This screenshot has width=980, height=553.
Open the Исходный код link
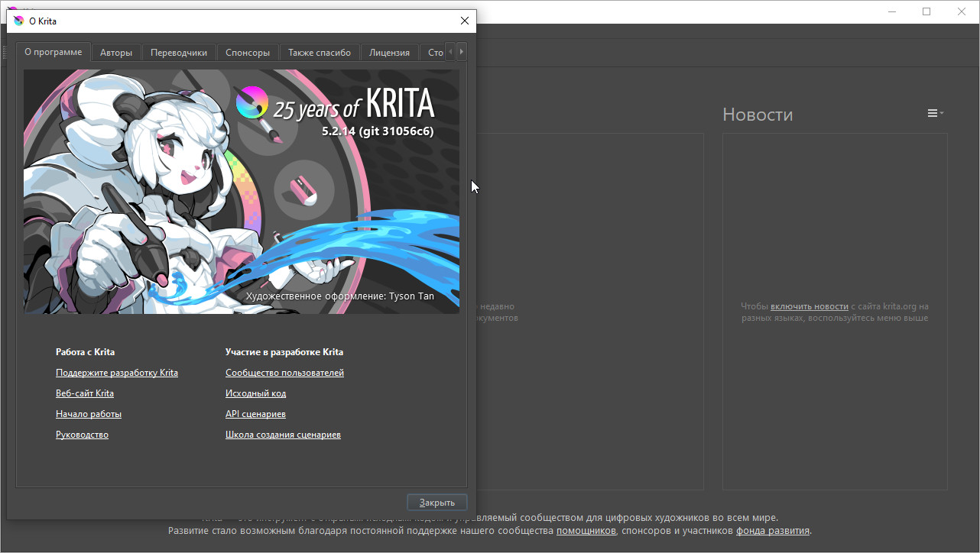[x=255, y=393]
